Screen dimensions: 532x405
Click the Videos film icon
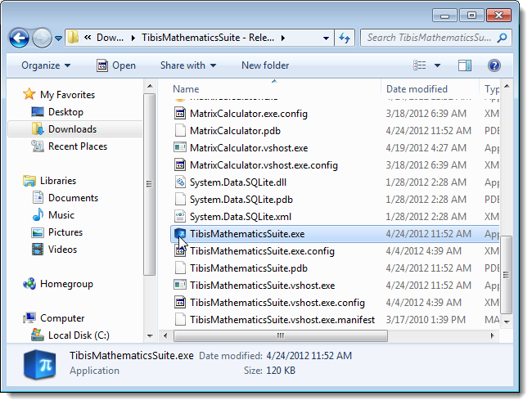pos(38,250)
